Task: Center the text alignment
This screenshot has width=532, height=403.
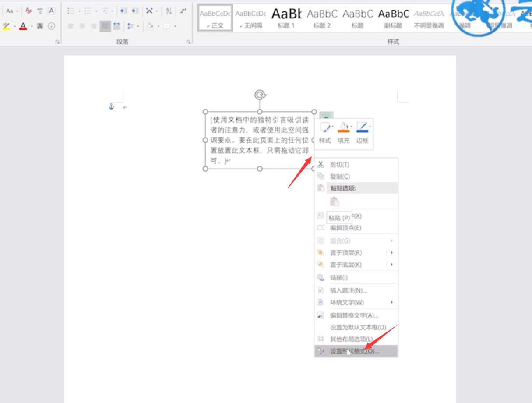Action: click(82, 26)
